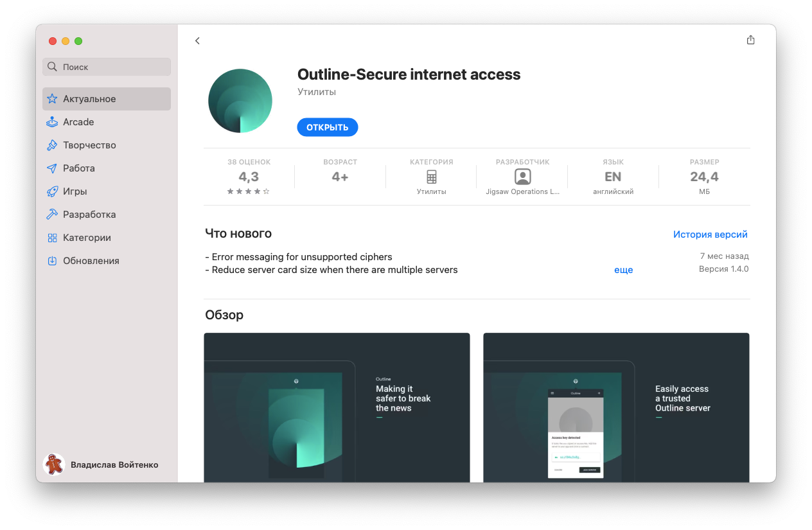Image resolution: width=812 pixels, height=530 pixels.
Task: Go to the Arcade section
Action: pyautogui.click(x=107, y=122)
